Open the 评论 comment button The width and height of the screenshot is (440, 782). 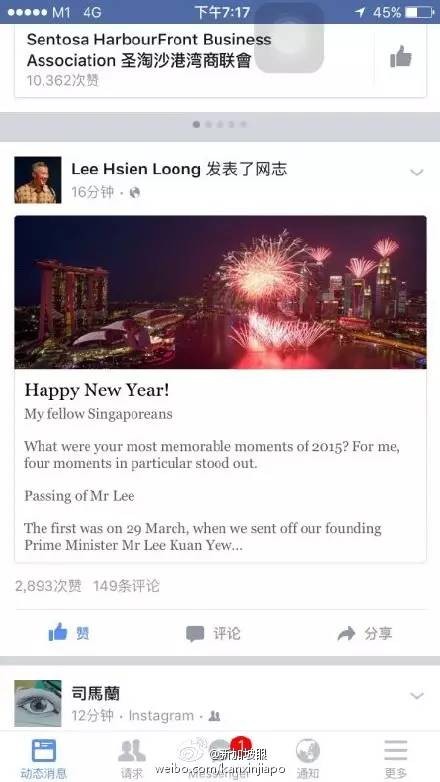pos(213,634)
